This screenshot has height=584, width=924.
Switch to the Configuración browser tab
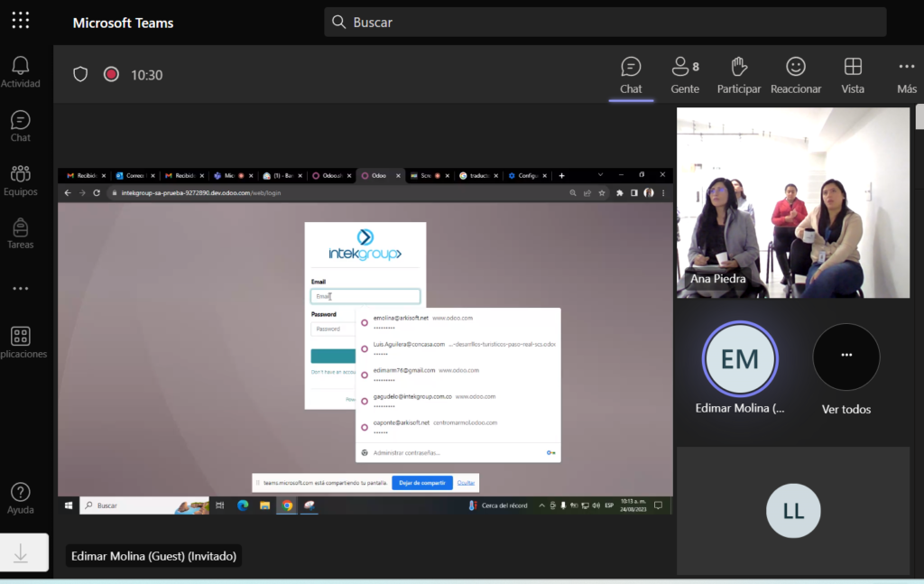click(x=527, y=176)
